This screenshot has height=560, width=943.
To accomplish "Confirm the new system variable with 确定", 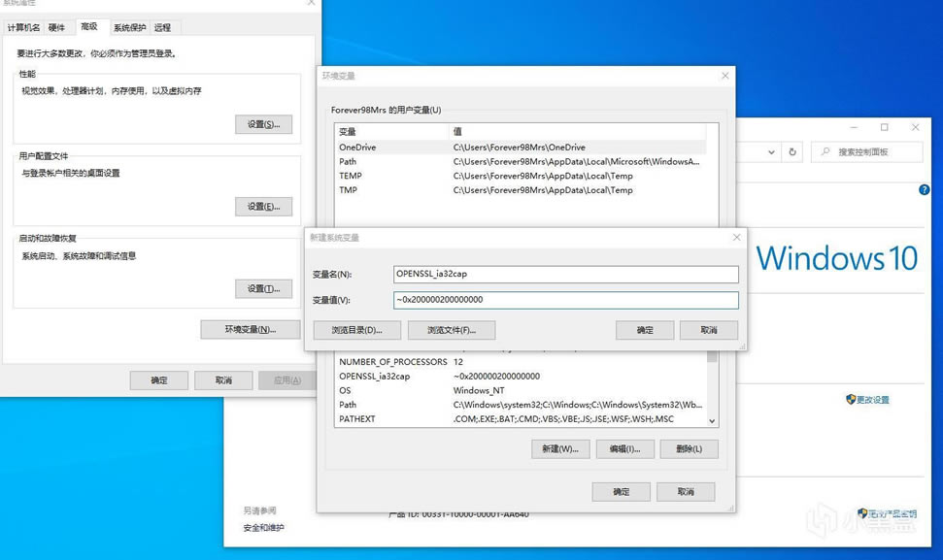I will tap(645, 330).
